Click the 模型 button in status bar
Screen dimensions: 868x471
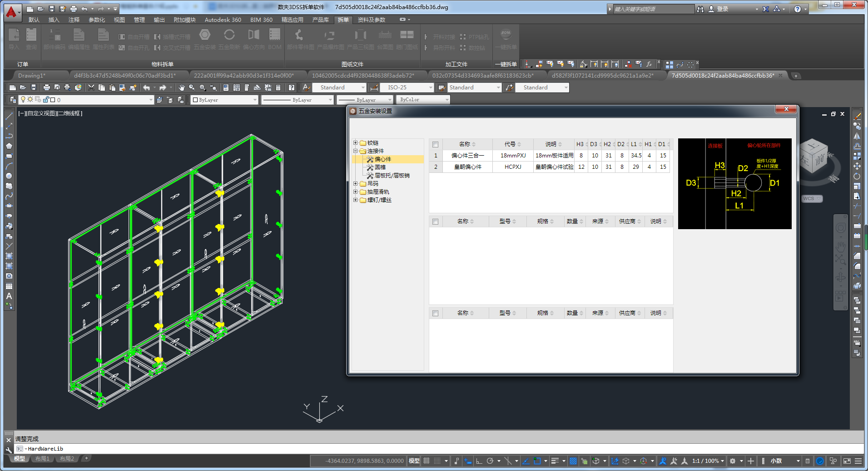[x=414, y=461]
